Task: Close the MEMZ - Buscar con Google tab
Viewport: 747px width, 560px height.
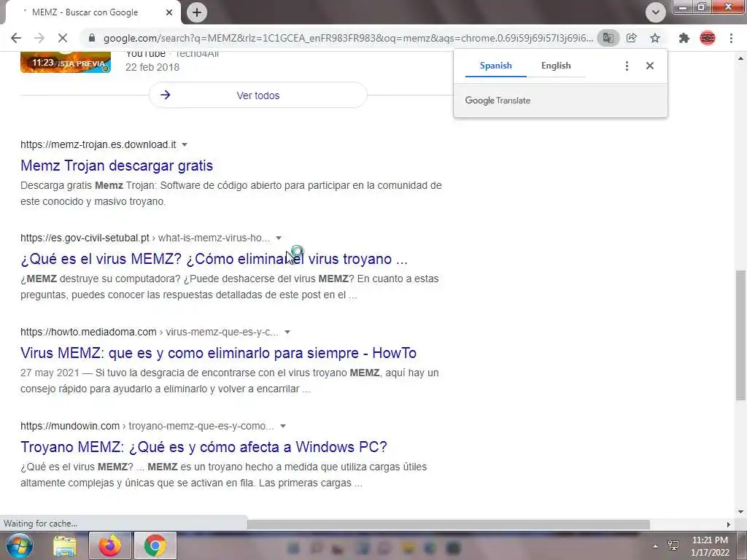Action: click(169, 12)
